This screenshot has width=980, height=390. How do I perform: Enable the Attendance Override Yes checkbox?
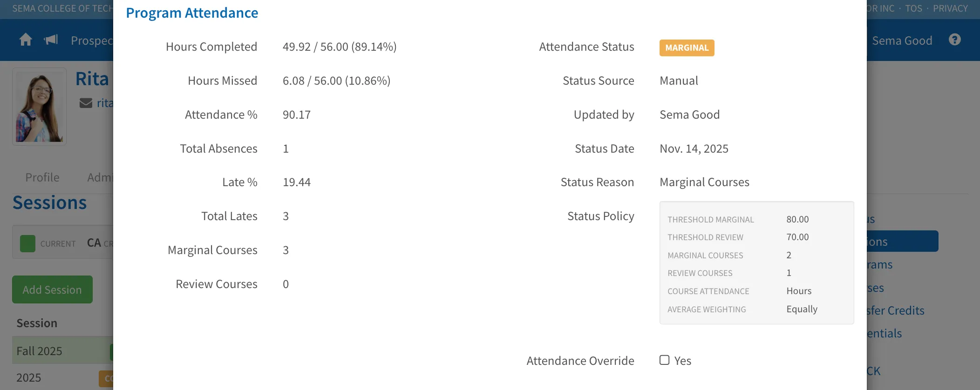click(665, 360)
